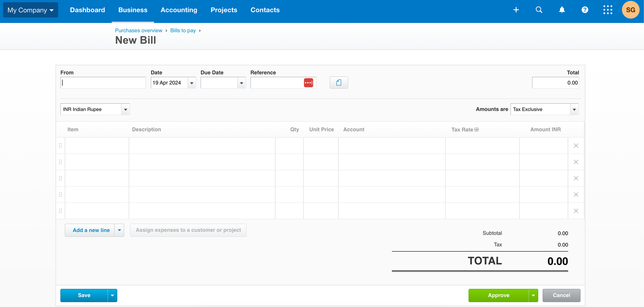This screenshot has width=644, height=307.
Task: Click the Date field showing 19 Apr 2024
Action: tap(169, 83)
